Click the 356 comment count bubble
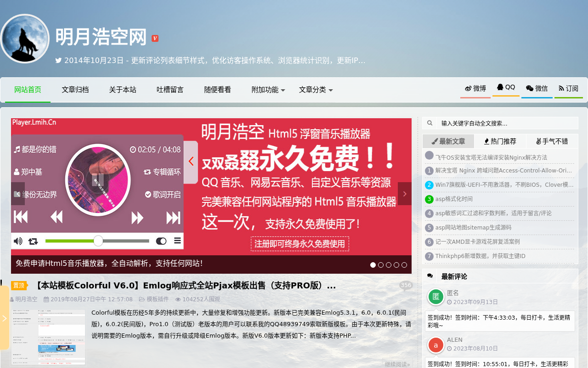 coord(406,286)
